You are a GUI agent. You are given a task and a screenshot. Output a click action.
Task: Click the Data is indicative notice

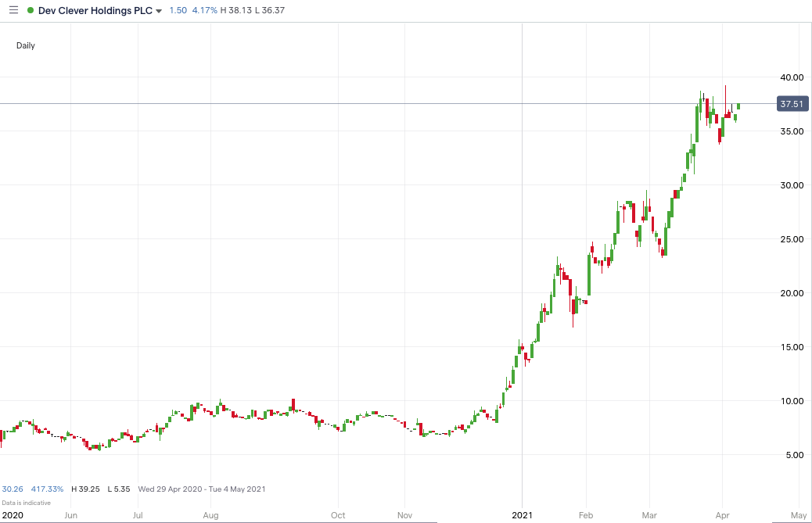[x=25, y=503]
